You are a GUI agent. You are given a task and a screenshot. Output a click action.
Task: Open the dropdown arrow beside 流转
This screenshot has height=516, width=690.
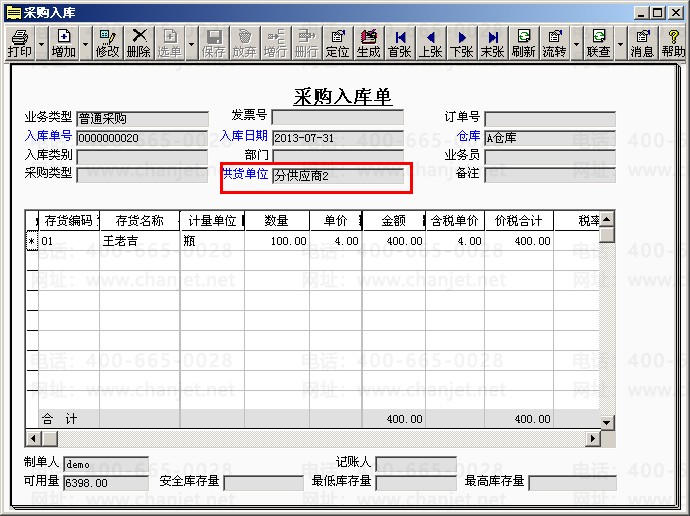coord(576,44)
